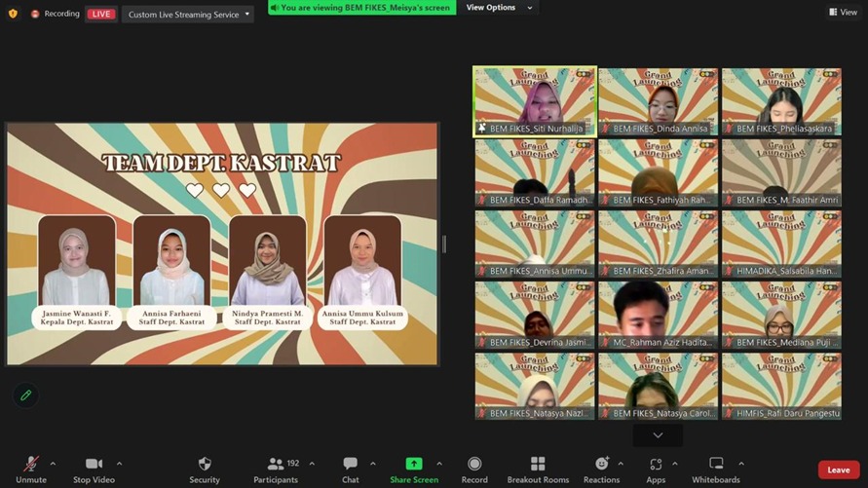Unmute the microphone

pos(31,465)
